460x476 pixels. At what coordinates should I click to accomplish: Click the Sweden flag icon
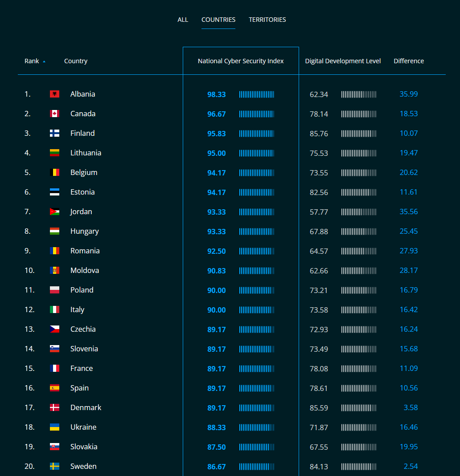[x=54, y=466]
